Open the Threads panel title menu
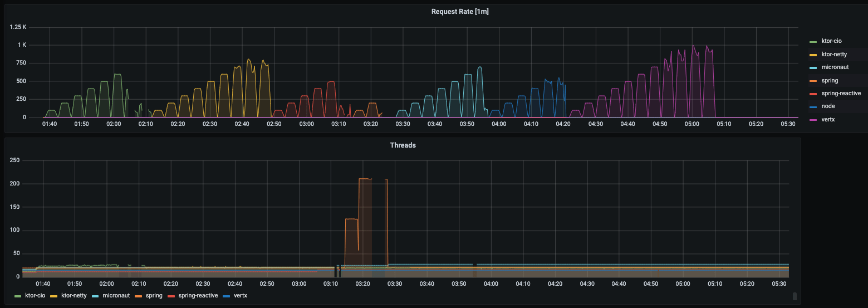Image resolution: width=868 pixels, height=308 pixels. (403, 145)
